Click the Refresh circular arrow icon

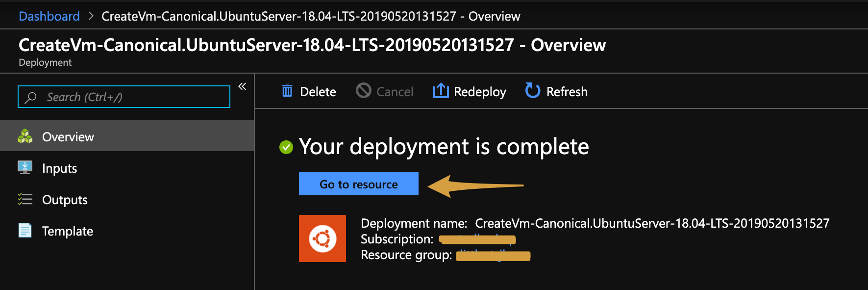[532, 91]
